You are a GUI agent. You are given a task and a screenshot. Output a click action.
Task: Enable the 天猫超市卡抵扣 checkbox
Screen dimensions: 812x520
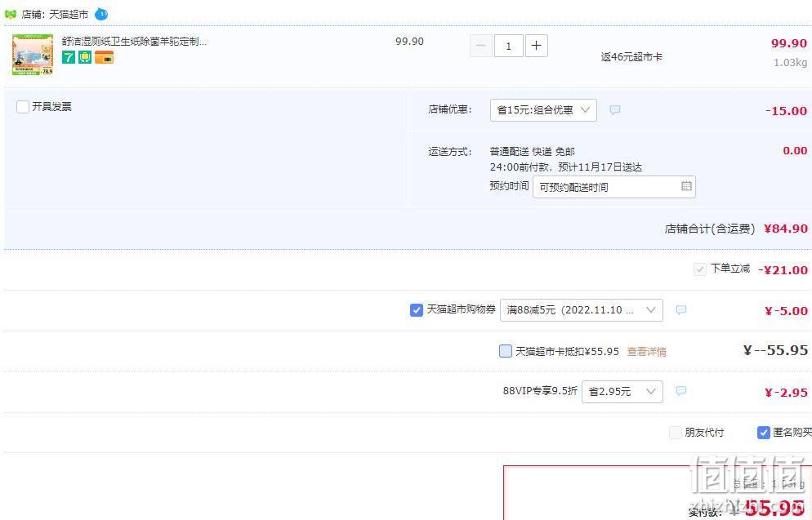[506, 351]
